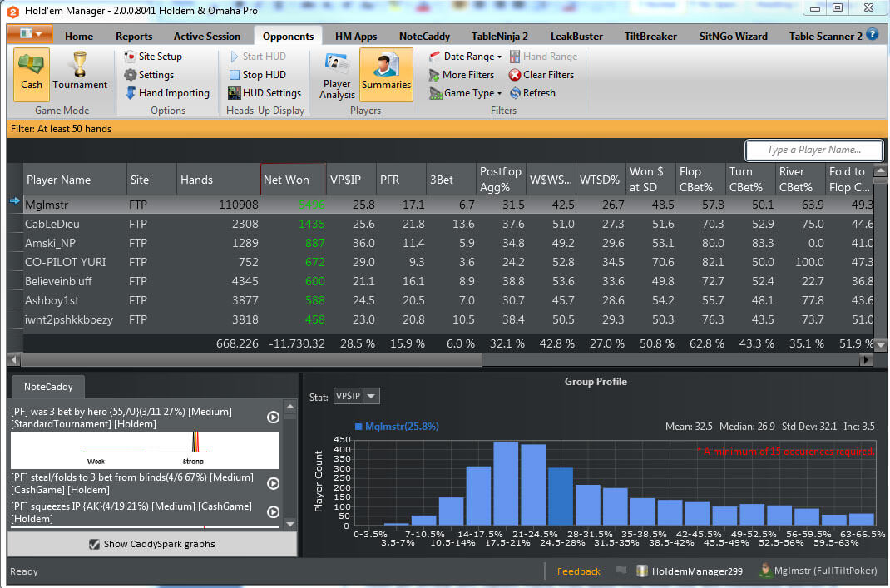The height and width of the screenshot is (588, 890).
Task: Select the Believeinbluff player row
Action: pyautogui.click(x=447, y=281)
